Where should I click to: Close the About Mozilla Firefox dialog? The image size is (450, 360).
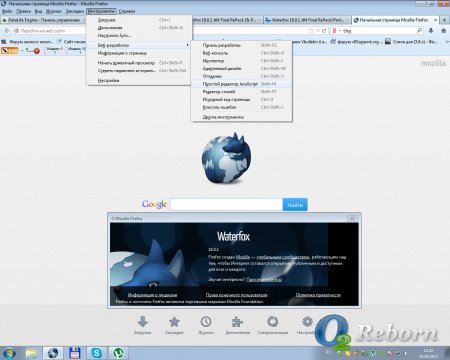pyautogui.click(x=353, y=218)
